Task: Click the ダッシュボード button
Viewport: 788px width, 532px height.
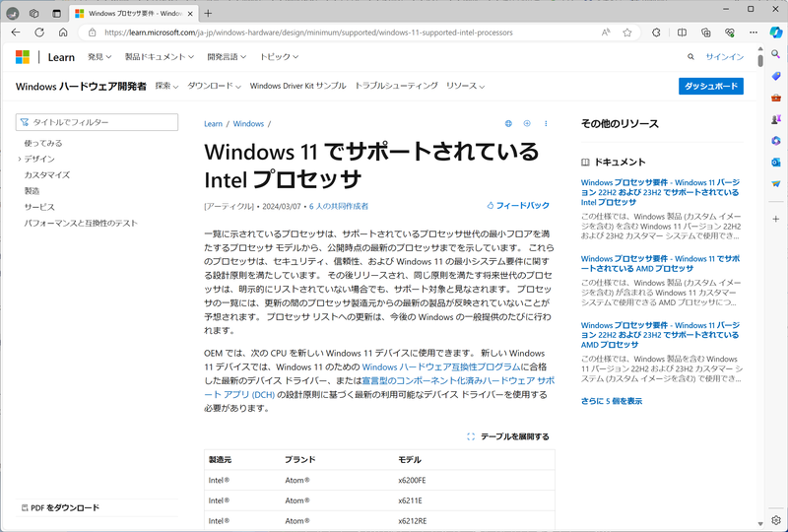Action: tap(710, 86)
